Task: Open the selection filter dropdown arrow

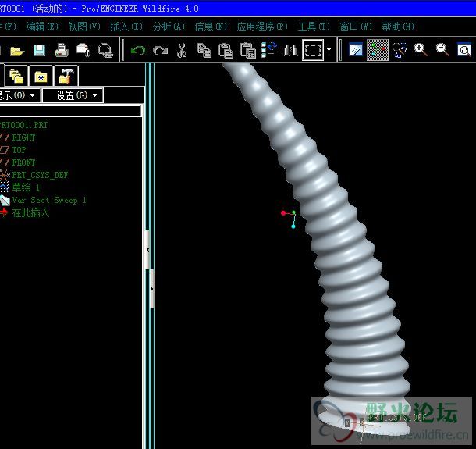Action: (x=329, y=50)
